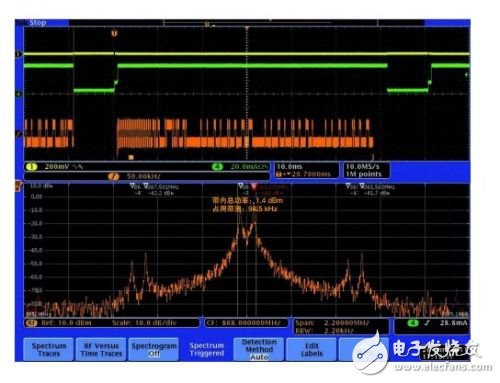500x383 pixels.
Task: Click the orange trigger marker U icon
Action: click(x=114, y=33)
